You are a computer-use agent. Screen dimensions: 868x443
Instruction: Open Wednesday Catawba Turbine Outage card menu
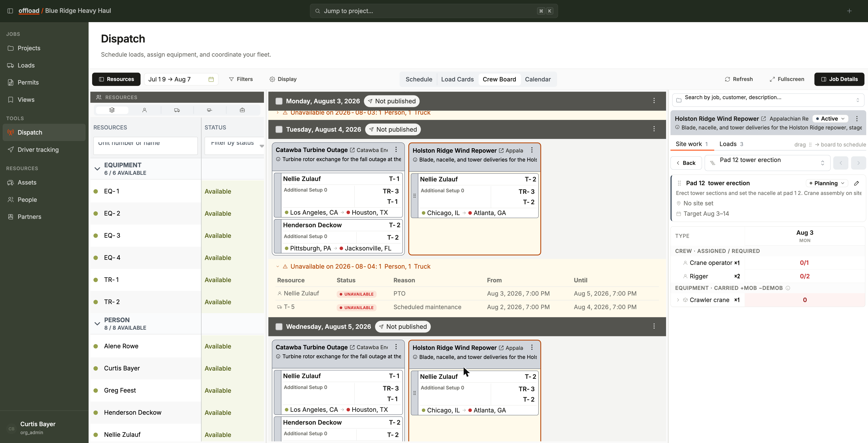pyautogui.click(x=396, y=347)
